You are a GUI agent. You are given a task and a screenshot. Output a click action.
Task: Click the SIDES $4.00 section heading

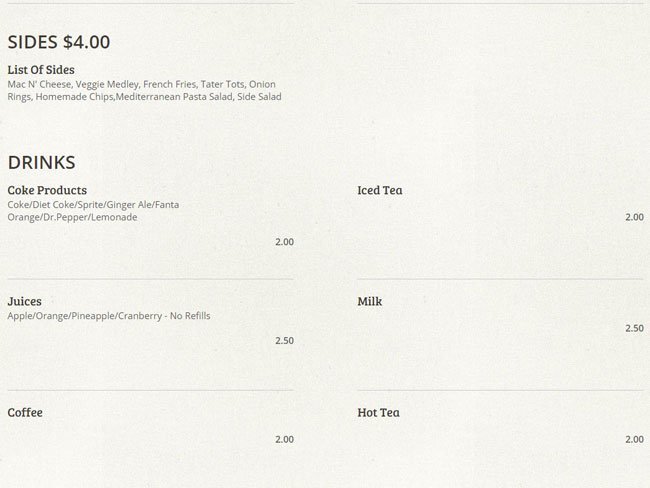point(59,42)
